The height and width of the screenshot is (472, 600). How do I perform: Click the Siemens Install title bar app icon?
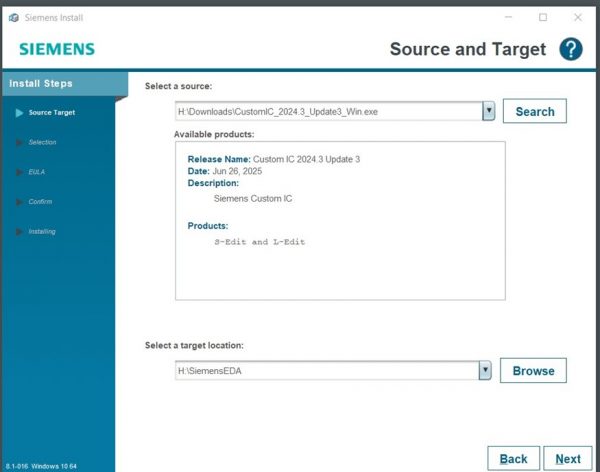pos(14,18)
